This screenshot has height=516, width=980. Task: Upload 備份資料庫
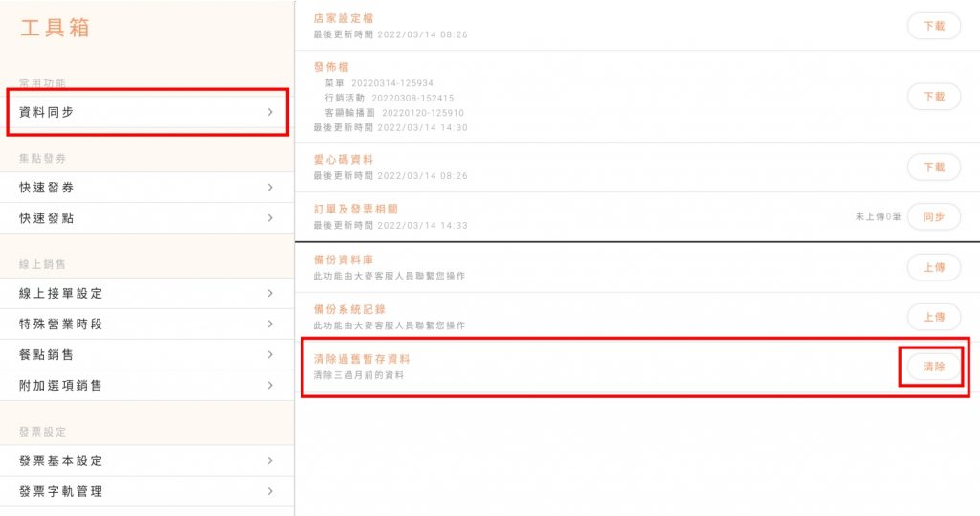(x=933, y=268)
